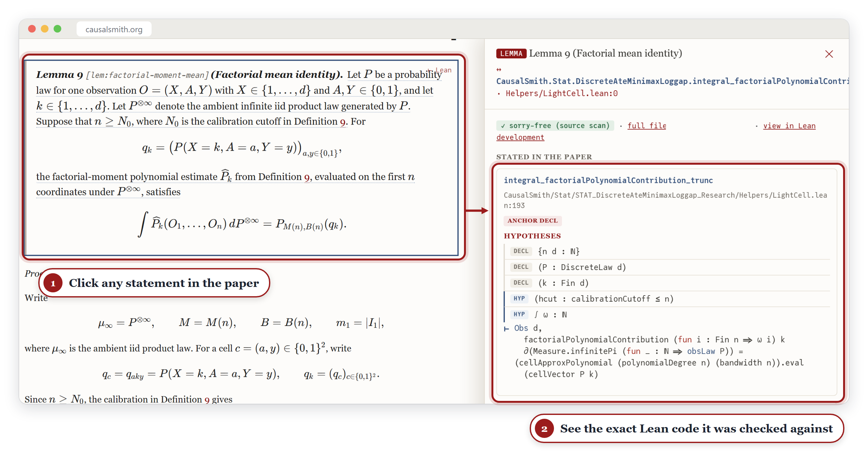Image resolution: width=868 pixels, height=466 pixels.
Task: Click the causalsmith.org address bar
Action: 114,29
